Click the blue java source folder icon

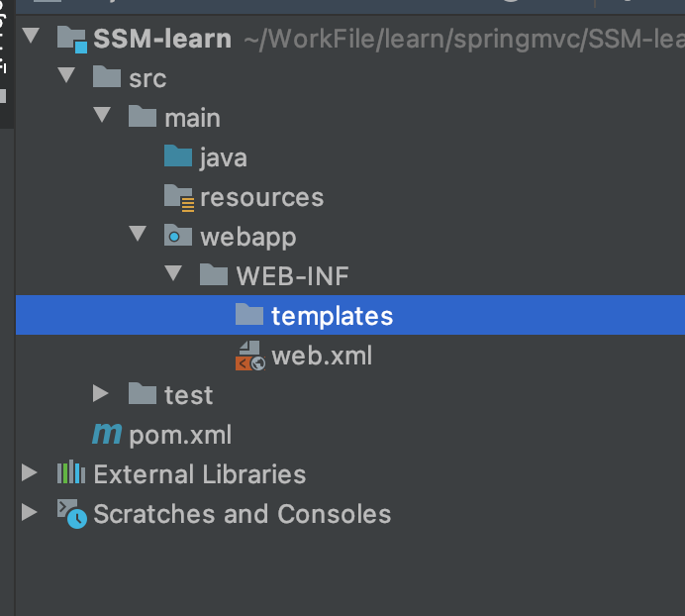178,157
